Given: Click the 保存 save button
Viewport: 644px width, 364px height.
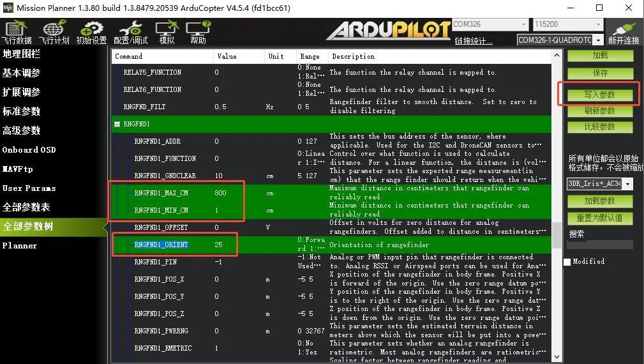Looking at the screenshot, I should [x=600, y=73].
